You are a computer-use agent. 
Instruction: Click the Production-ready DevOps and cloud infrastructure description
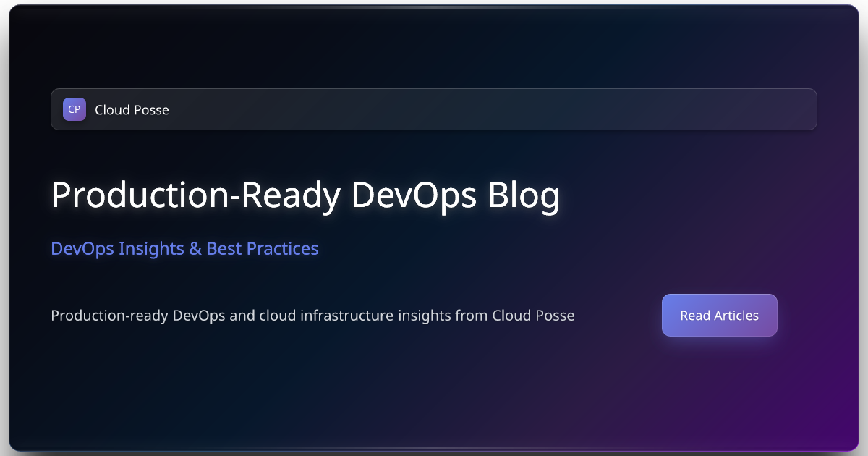coord(312,316)
